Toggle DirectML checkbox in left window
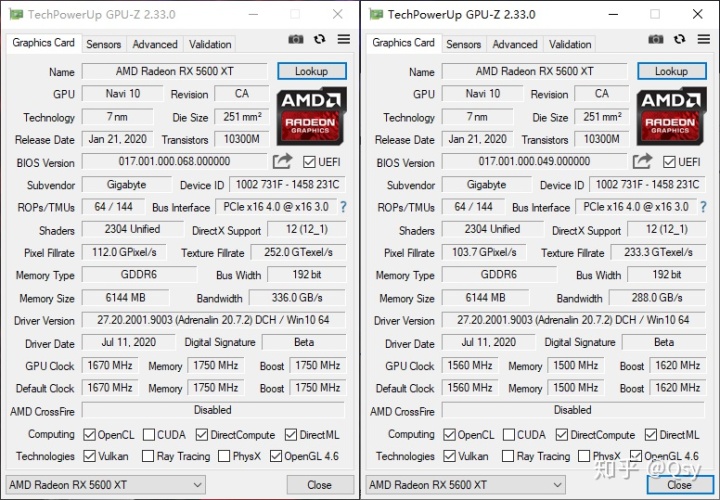 291,434
